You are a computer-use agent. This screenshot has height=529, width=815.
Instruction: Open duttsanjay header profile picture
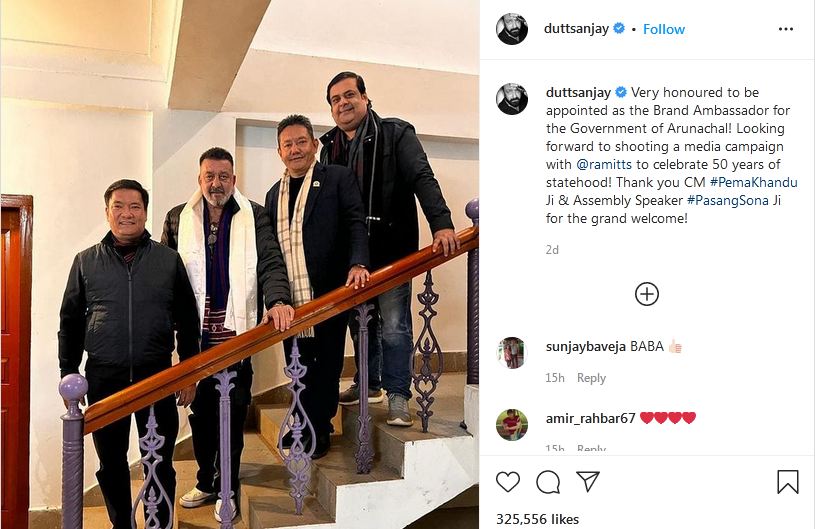pos(512,29)
